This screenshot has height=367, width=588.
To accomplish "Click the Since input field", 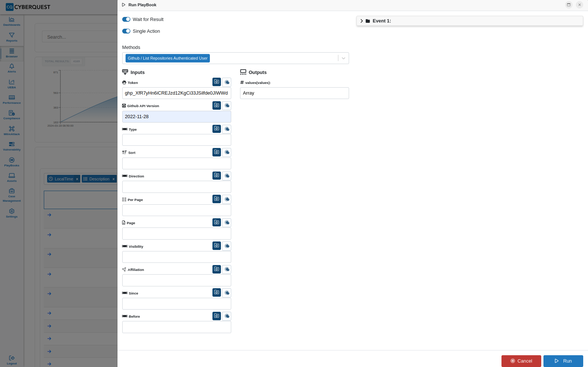I will 177,304.
